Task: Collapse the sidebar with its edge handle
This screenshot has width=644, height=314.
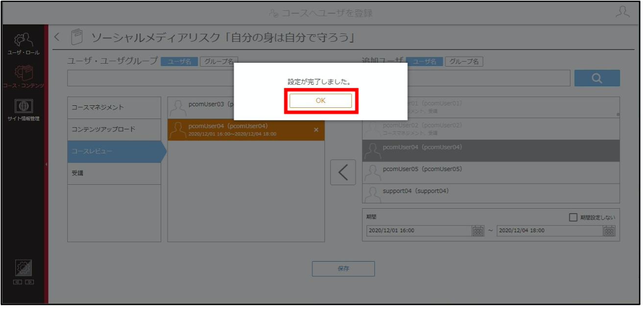Action: click(46, 164)
